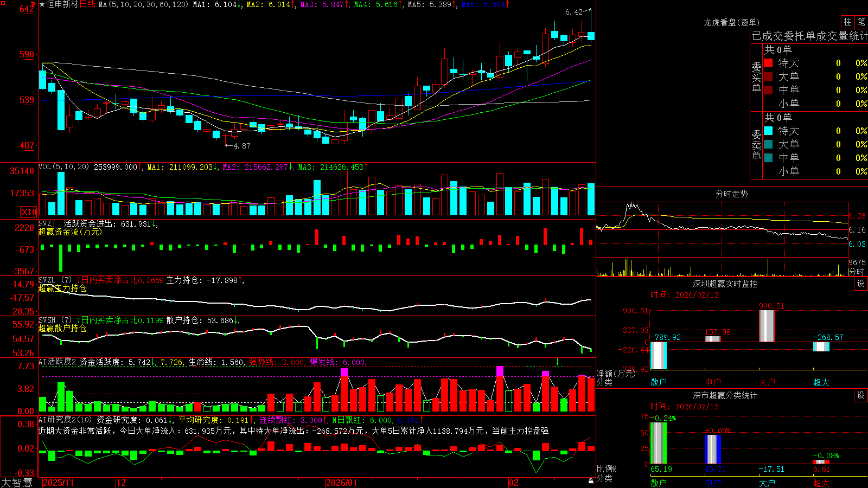The width and height of the screenshot is (868, 488).
Task: Click the AI活跃度2 indicator label
Action: point(58,362)
